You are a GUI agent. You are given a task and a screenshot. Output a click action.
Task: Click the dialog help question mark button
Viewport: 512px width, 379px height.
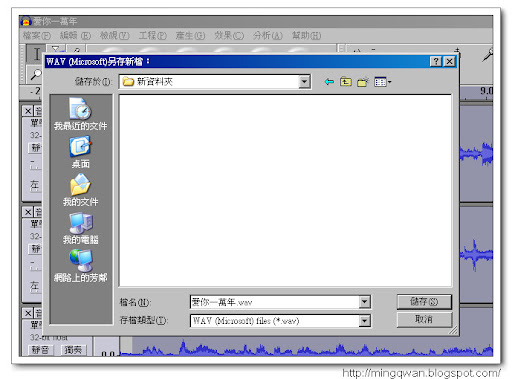436,61
